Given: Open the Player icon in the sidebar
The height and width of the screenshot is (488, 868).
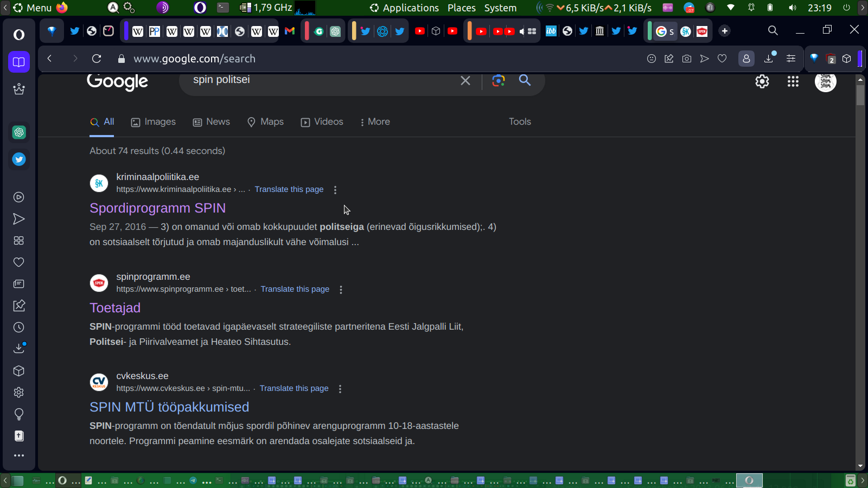Looking at the screenshot, I should [x=19, y=197].
